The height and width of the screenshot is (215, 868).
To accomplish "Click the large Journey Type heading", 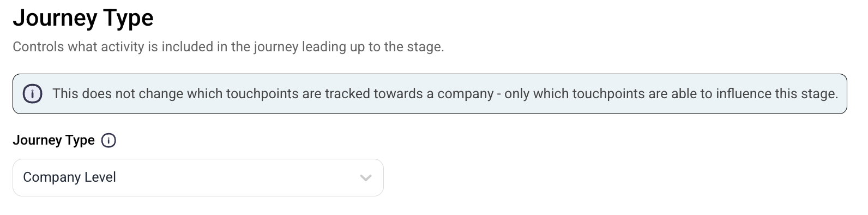I will (83, 17).
